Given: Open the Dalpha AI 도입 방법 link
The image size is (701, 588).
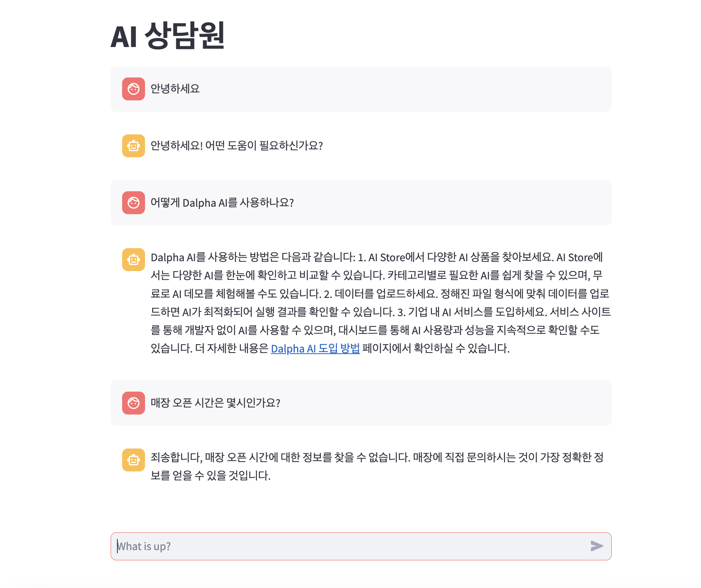Looking at the screenshot, I should (315, 349).
